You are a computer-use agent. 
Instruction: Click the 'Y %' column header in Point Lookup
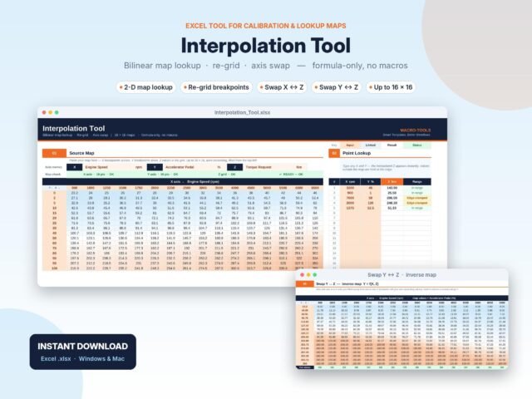tap(371, 182)
